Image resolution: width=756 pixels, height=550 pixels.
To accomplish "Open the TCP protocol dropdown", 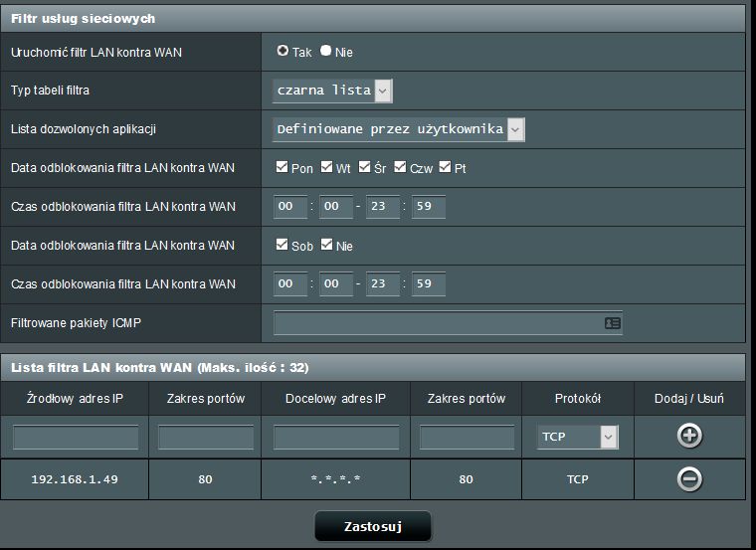I will [x=578, y=437].
